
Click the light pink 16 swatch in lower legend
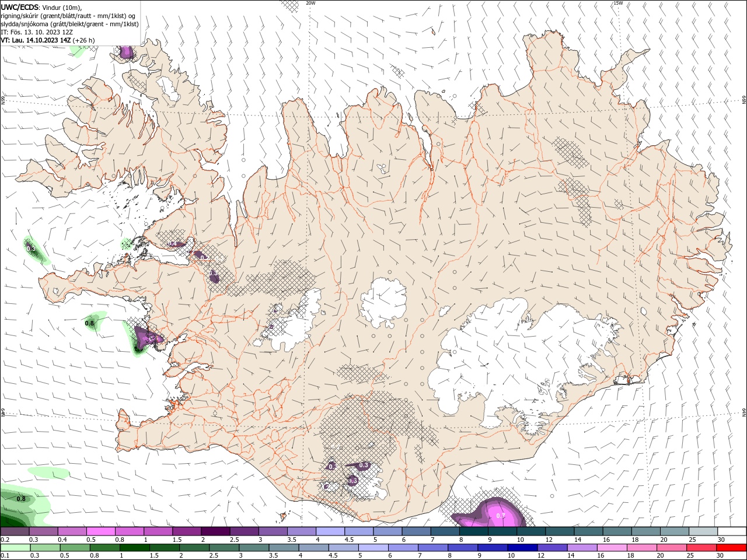612,548
